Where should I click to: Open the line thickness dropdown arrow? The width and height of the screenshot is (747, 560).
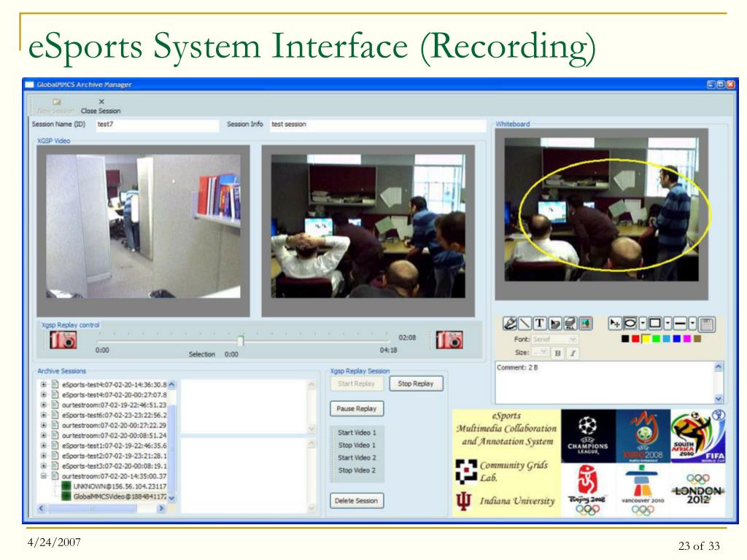[693, 323]
